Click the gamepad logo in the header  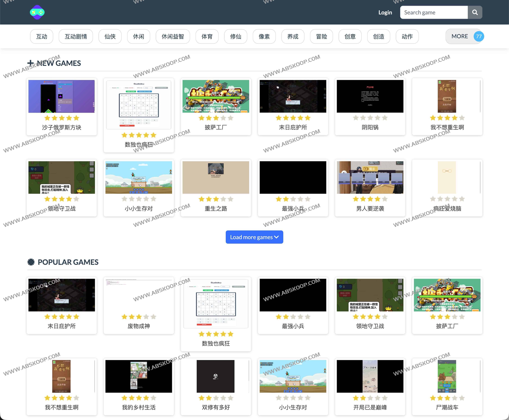pyautogui.click(x=37, y=12)
